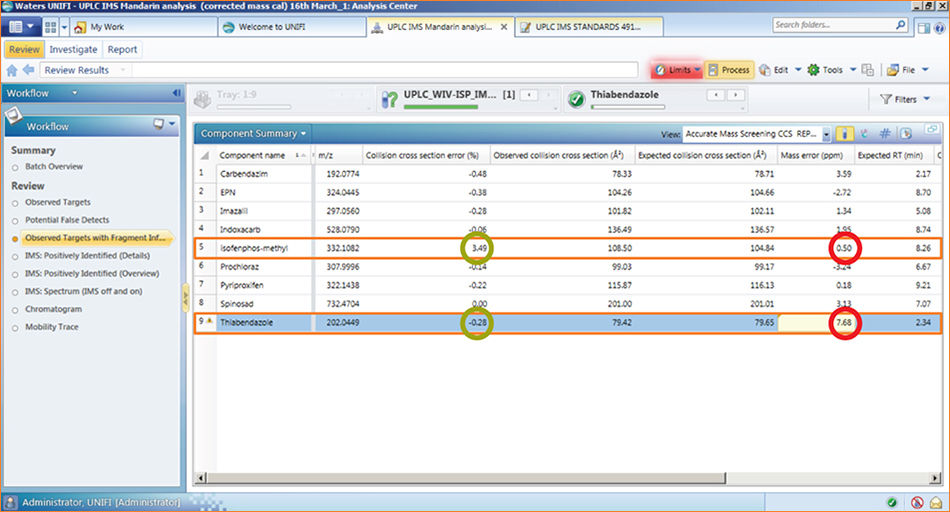Click the red prohibited icon in status bar

point(917,502)
